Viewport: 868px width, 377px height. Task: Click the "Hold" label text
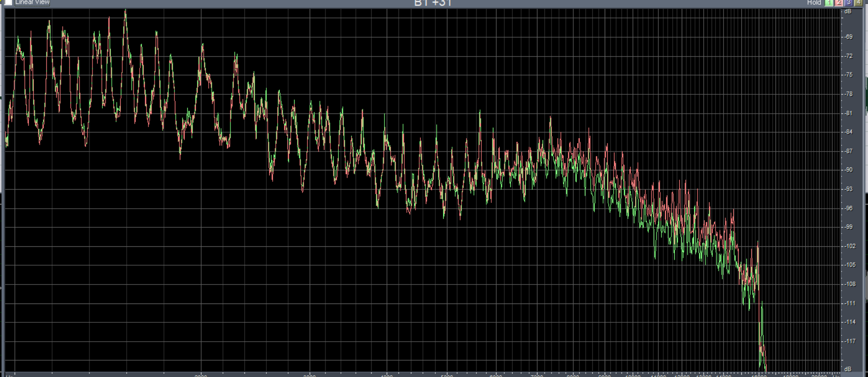pos(814,2)
